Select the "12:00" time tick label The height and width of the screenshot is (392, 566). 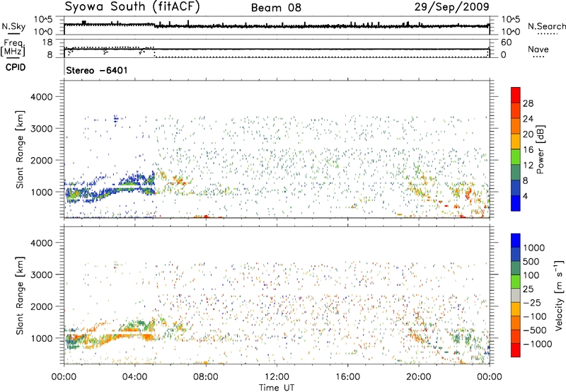tap(277, 377)
